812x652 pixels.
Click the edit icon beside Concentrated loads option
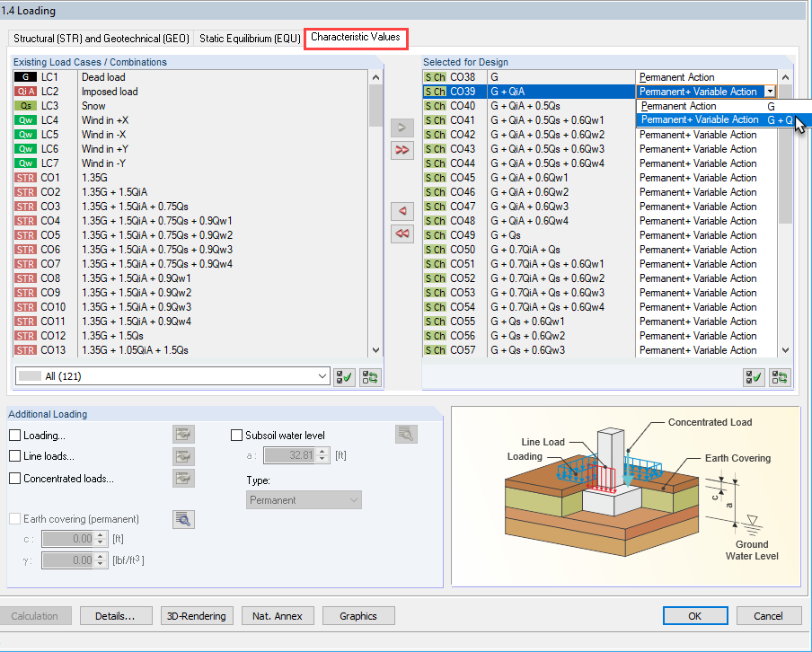(x=183, y=478)
